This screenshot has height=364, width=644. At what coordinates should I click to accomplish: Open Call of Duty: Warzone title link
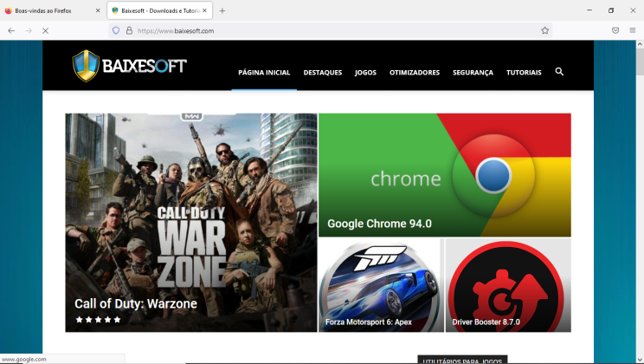coord(136,303)
